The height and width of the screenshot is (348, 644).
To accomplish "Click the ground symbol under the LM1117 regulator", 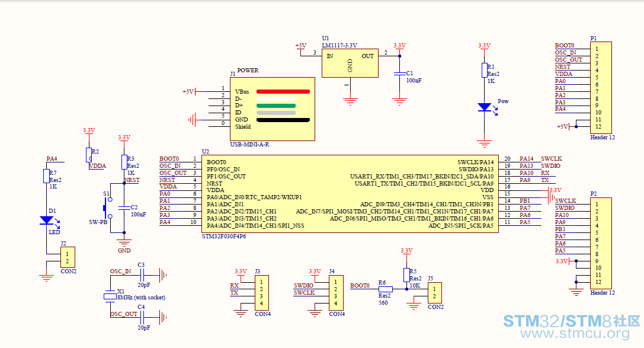I will pyautogui.click(x=350, y=101).
